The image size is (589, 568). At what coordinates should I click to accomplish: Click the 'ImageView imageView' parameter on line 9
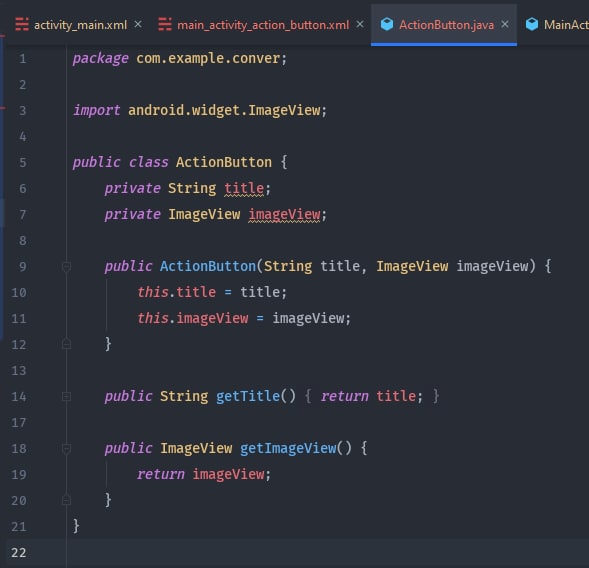pyautogui.click(x=452, y=266)
